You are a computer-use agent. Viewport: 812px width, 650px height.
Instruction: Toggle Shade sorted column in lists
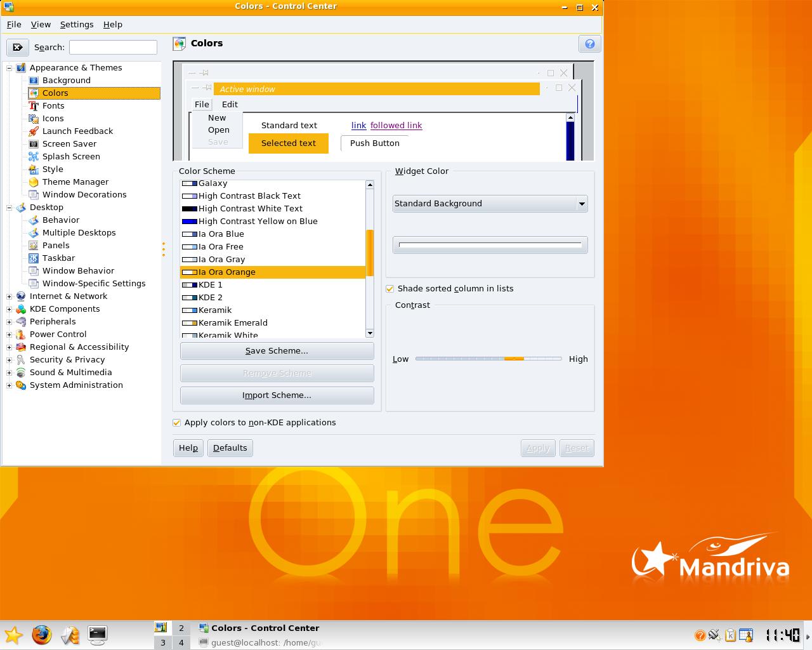(x=390, y=289)
